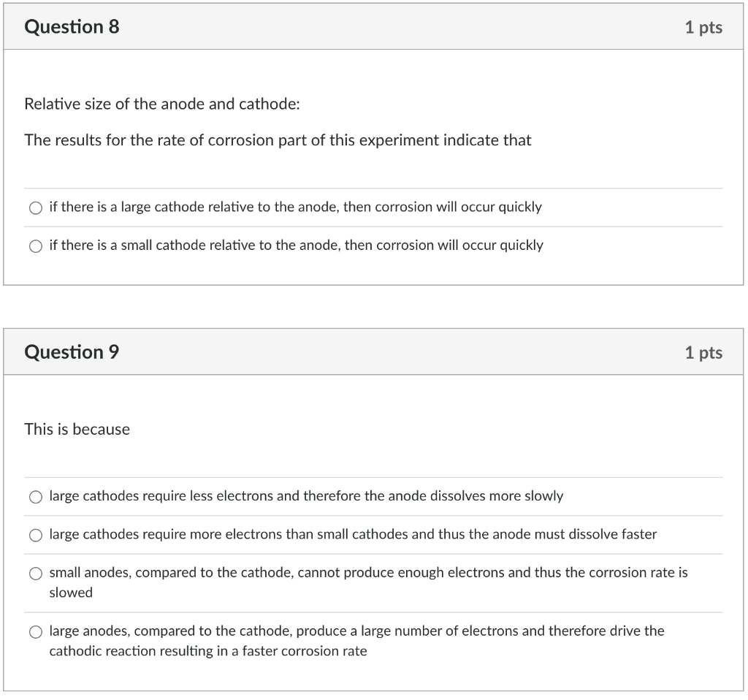Click the wrapped word 'slowed' in small anodes answer

coord(71,593)
